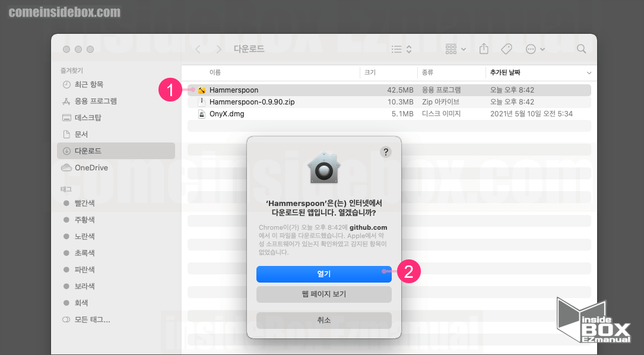
Task: Click the tag icon in Finder toolbar
Action: [506, 49]
